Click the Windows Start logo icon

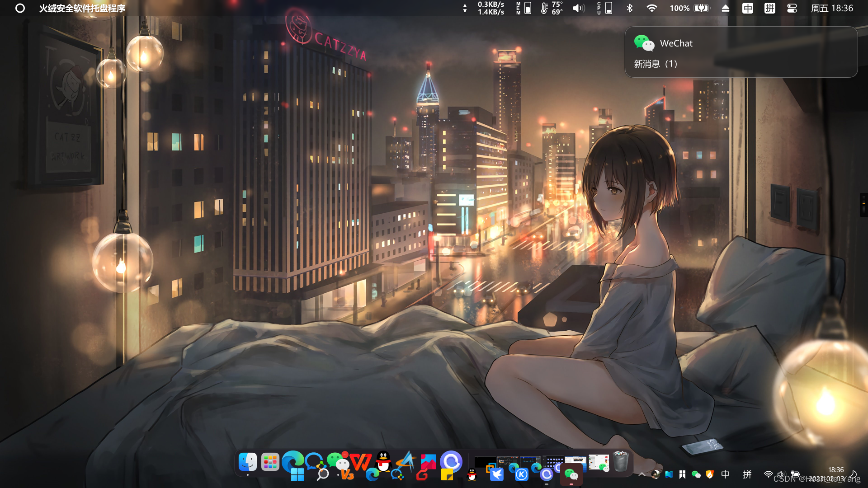(297, 475)
